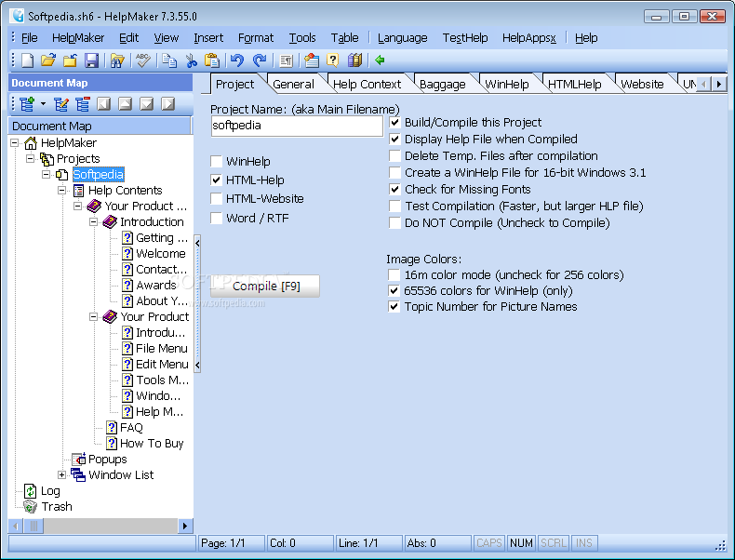Click the Close/reopen folder toolbar icon
This screenshot has width=735, height=560.
(70, 60)
